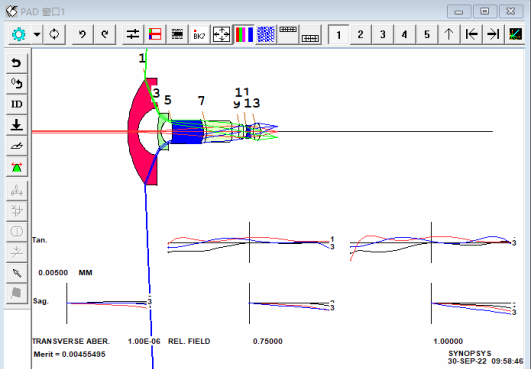The image size is (531, 370).
Task: Click the greyed circled exclamation icon
Action: coord(17,232)
